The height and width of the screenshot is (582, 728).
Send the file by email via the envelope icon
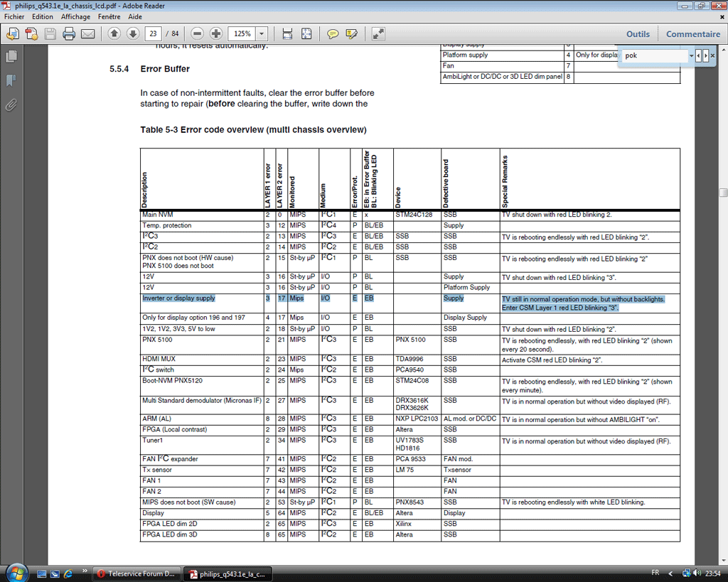point(87,34)
